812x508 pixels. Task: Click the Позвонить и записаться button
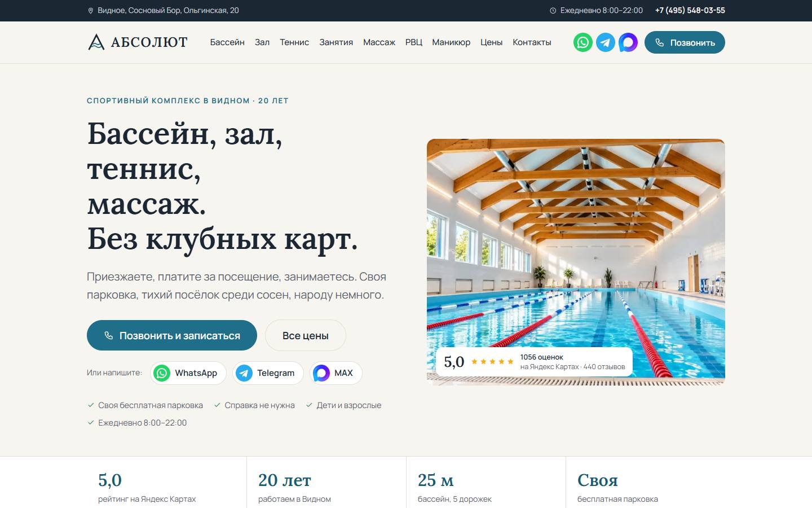point(172,335)
